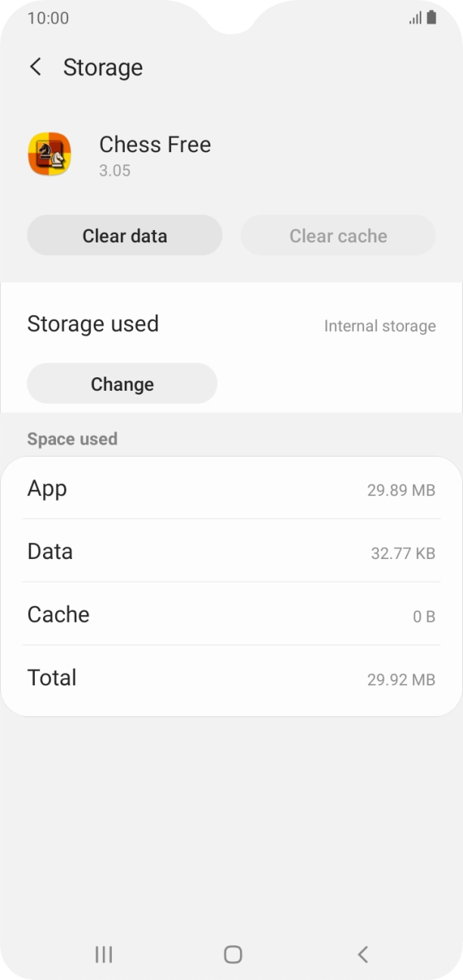This screenshot has height=980, width=463.
Task: Tap the Space used section header
Action: (73, 439)
